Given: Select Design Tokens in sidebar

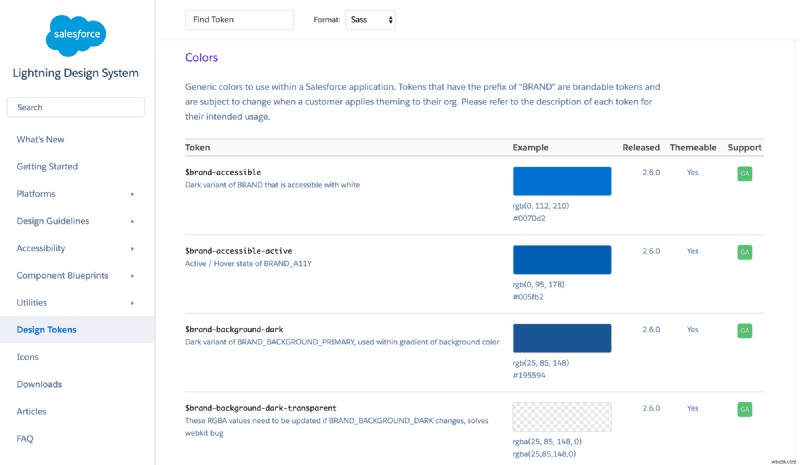Looking at the screenshot, I should click(46, 329).
